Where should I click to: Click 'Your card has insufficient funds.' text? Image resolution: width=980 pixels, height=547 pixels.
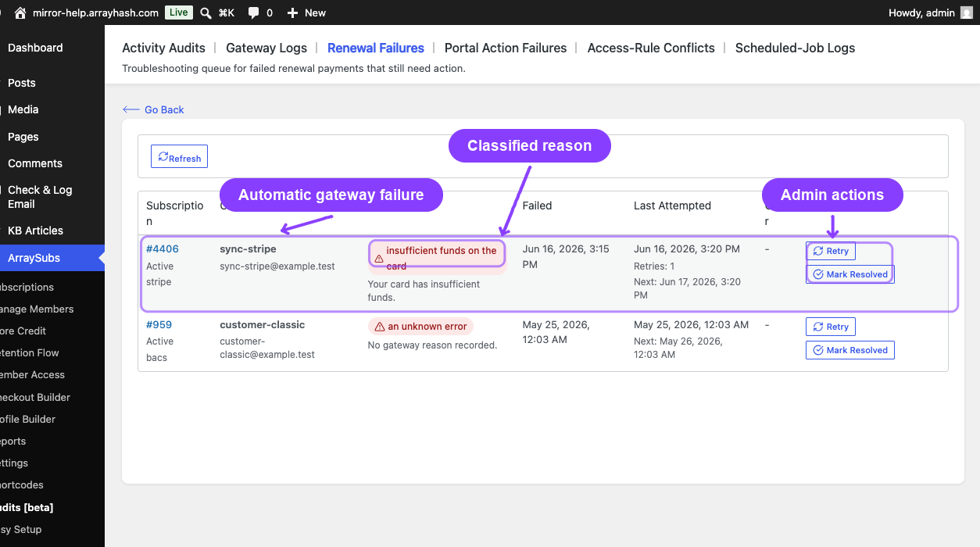click(x=424, y=291)
